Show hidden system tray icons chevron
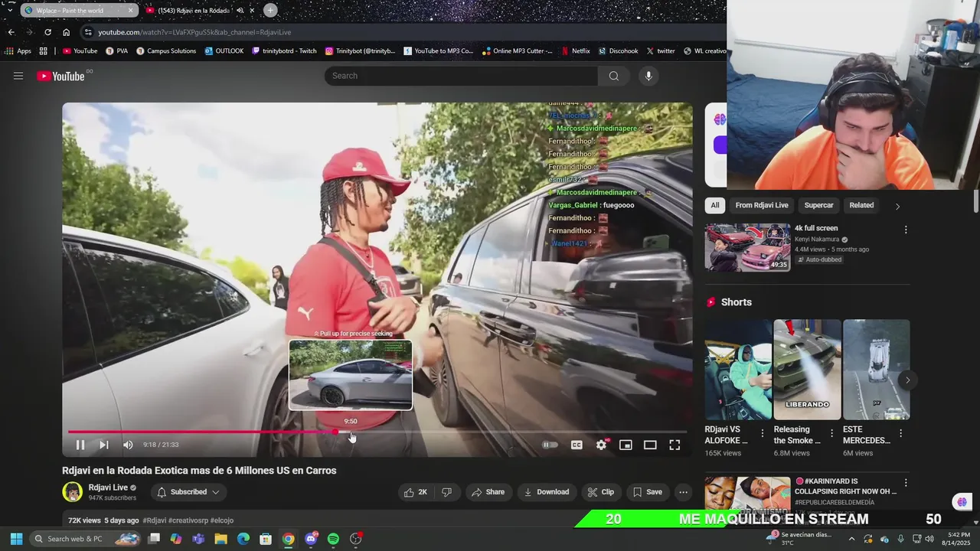980x551 pixels. point(851,539)
